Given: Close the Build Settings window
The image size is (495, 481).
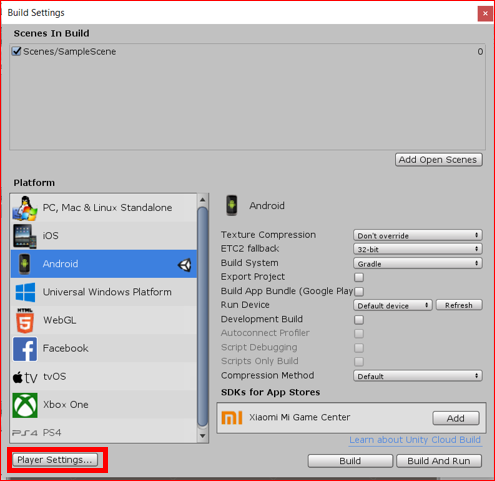Looking at the screenshot, I should pos(485,14).
